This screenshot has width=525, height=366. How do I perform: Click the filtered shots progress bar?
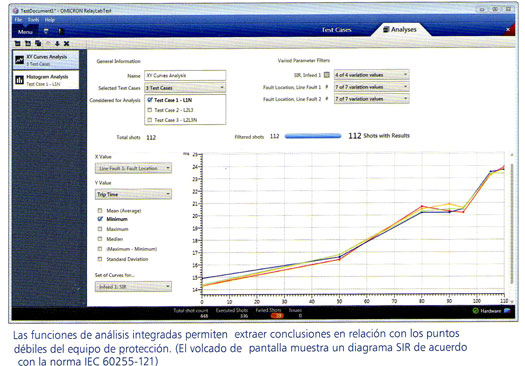pos(313,136)
